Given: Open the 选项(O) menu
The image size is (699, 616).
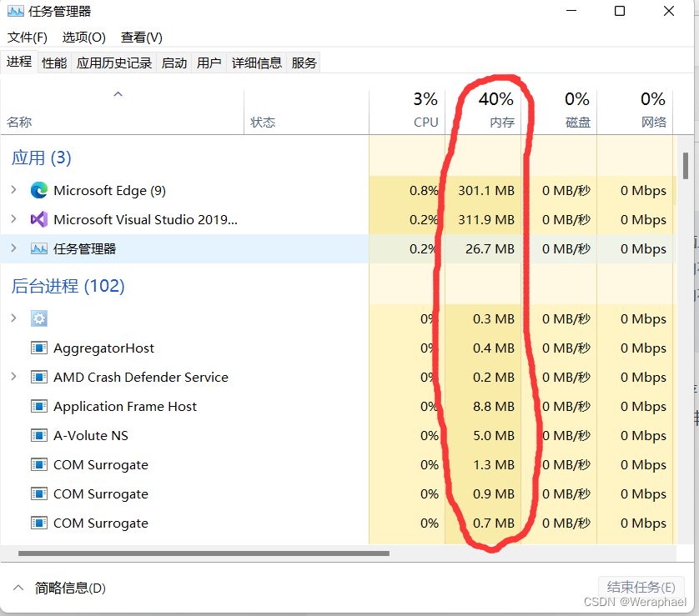Looking at the screenshot, I should (x=83, y=38).
